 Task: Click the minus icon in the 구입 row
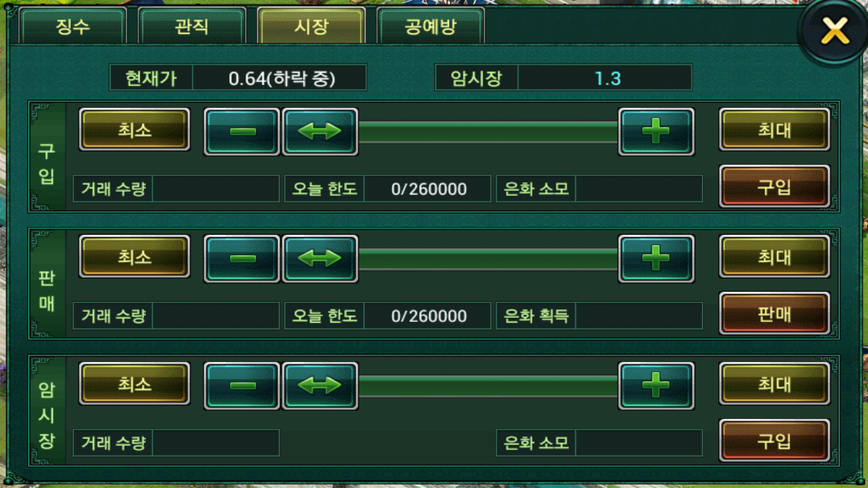[x=242, y=131]
